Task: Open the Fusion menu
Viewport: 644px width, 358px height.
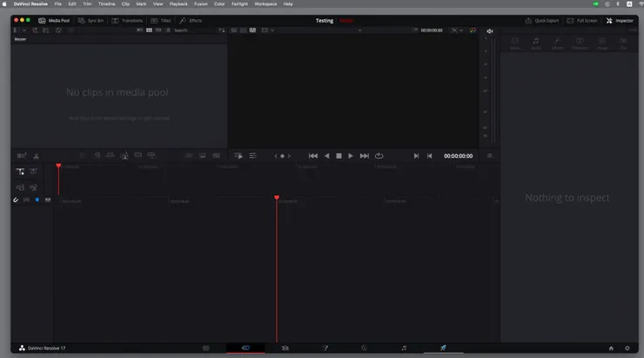Action: coord(200,4)
